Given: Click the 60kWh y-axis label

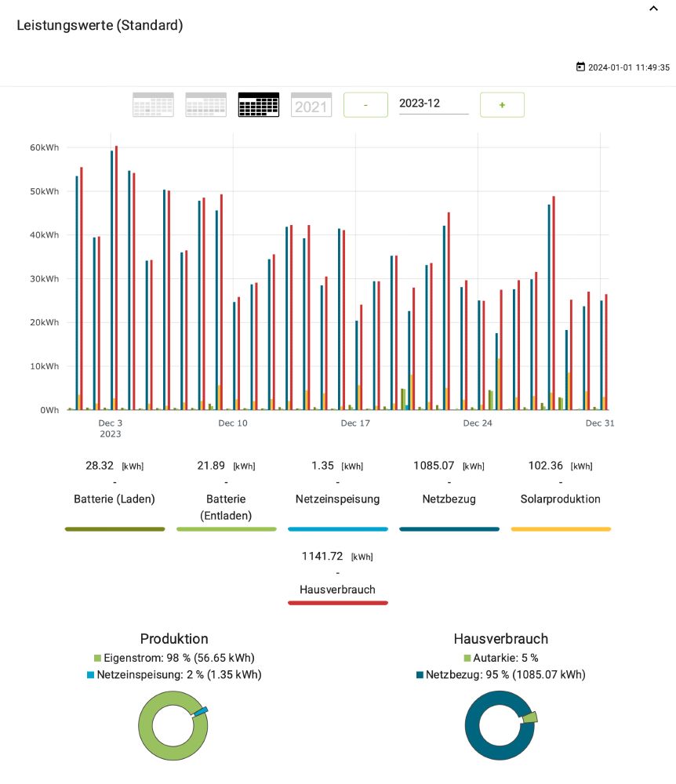Looking at the screenshot, I should click(x=45, y=147).
